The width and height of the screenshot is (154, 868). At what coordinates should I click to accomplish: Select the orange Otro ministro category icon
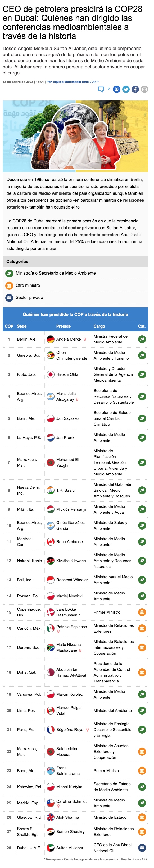(x=9, y=285)
